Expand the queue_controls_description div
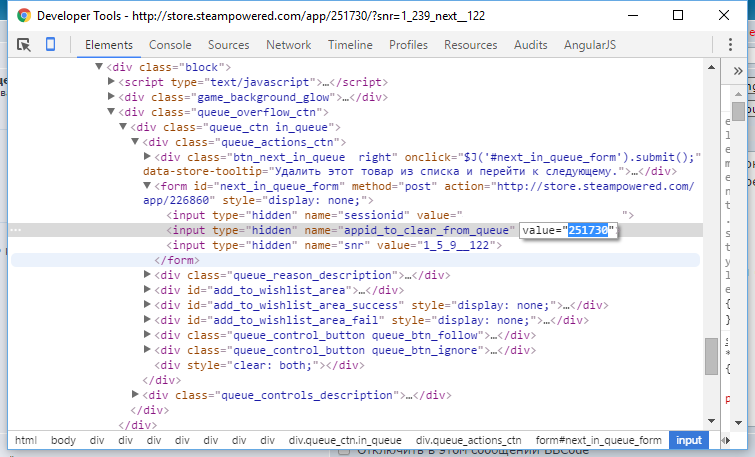This screenshot has height=457, width=755. 136,394
